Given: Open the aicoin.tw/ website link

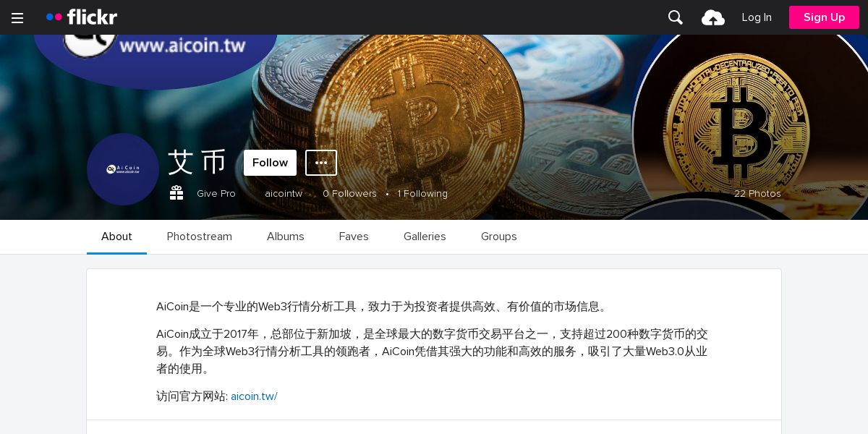Looking at the screenshot, I should pyautogui.click(x=254, y=396).
